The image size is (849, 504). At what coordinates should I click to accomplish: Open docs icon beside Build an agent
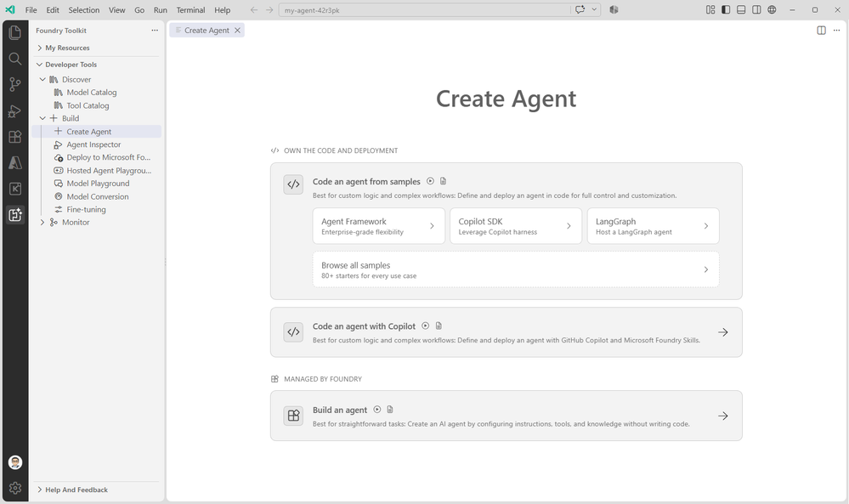pyautogui.click(x=390, y=410)
